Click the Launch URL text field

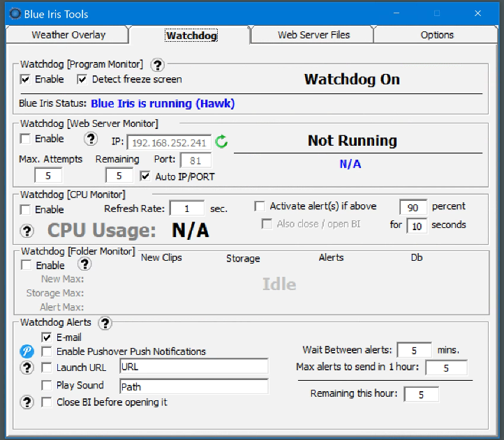[194, 367]
